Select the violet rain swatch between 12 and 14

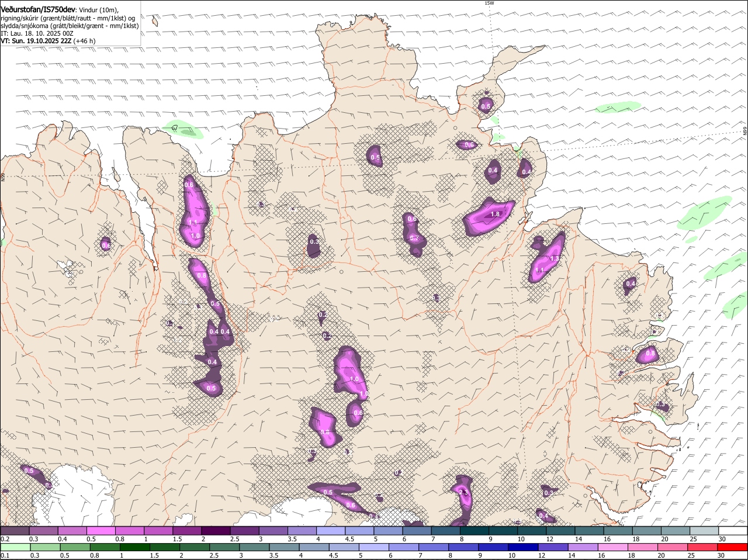553,548
